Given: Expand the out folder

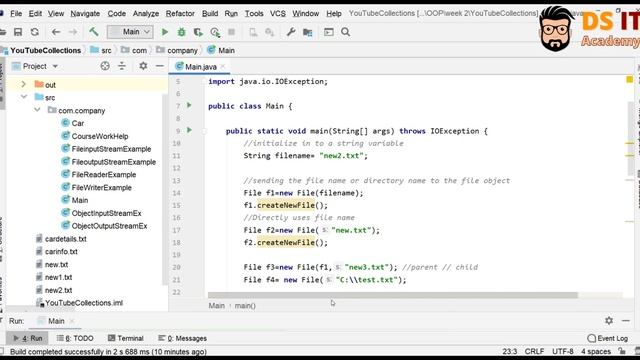Looking at the screenshot, I should coord(23,84).
